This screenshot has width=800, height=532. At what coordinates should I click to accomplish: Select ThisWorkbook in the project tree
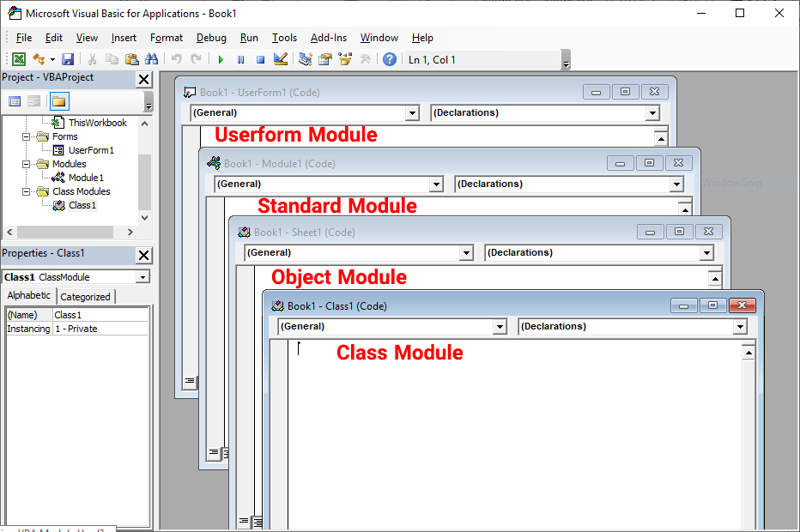pyautogui.click(x=98, y=123)
